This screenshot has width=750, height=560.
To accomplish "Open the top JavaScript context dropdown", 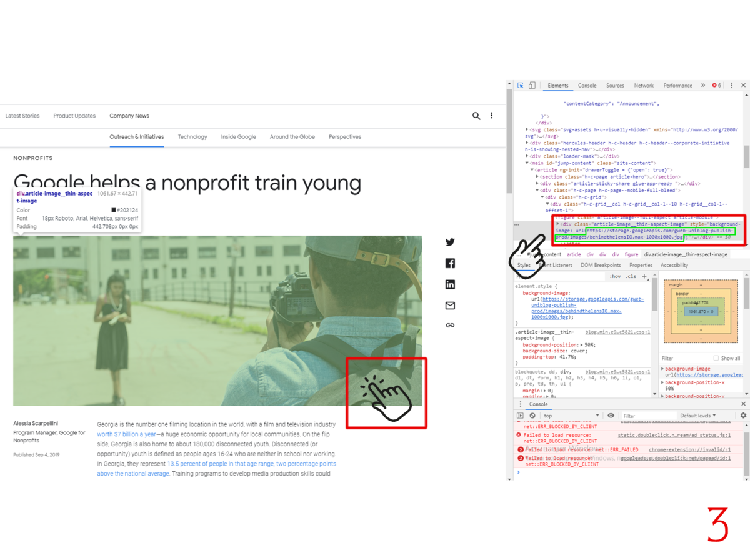I will point(571,416).
